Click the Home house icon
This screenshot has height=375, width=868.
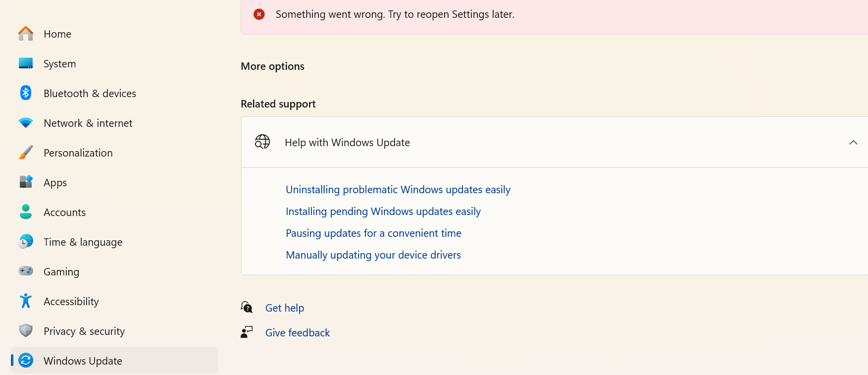pyautogui.click(x=26, y=34)
